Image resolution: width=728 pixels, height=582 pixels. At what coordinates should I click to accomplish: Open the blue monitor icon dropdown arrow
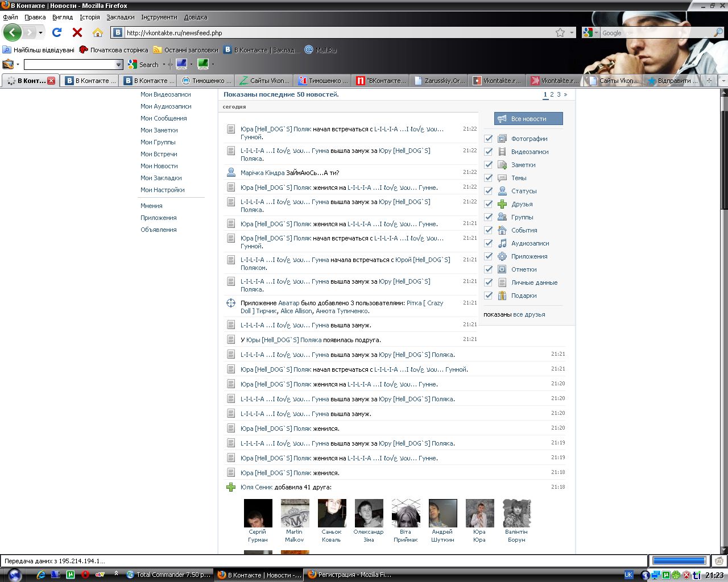(x=191, y=64)
